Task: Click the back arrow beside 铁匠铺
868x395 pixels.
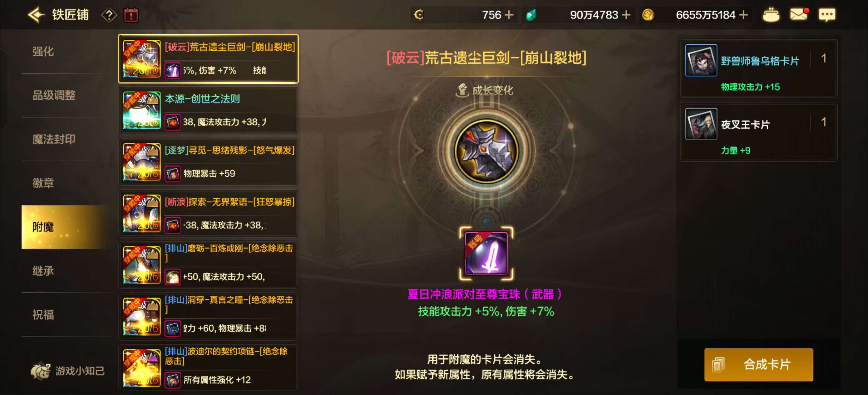Action: (x=36, y=15)
